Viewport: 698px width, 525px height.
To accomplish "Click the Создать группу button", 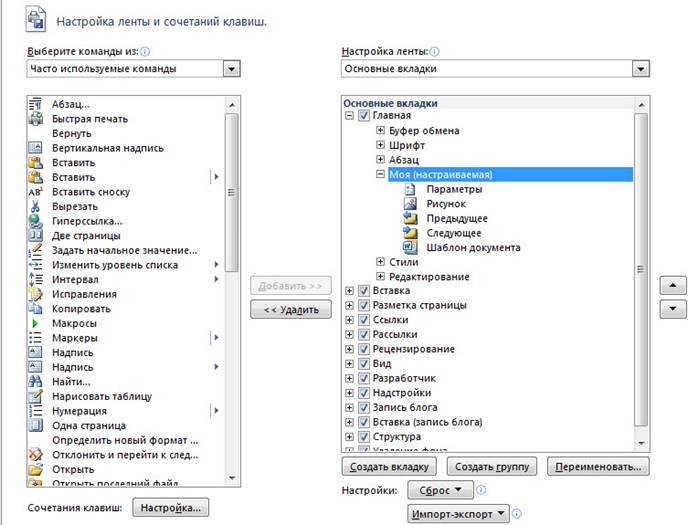I will point(491,467).
